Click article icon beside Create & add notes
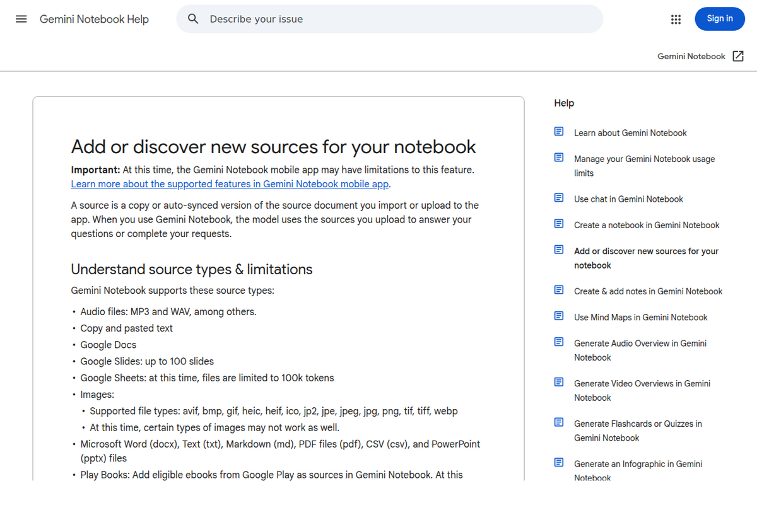 pos(559,290)
